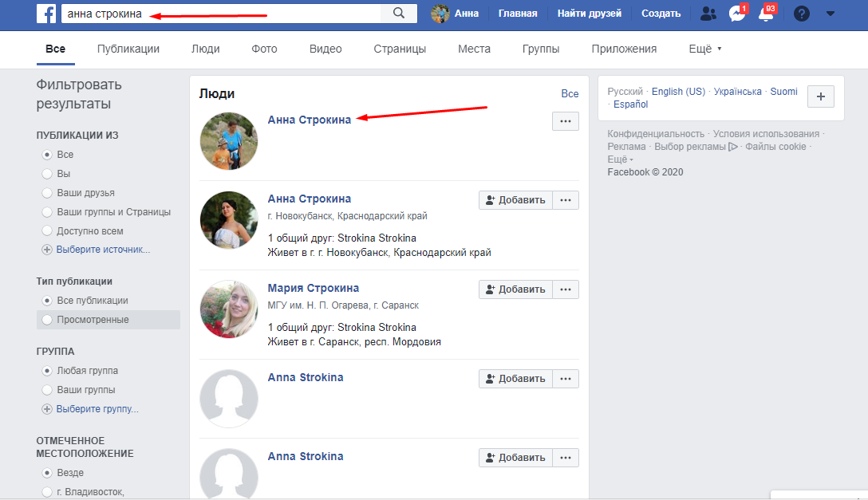Click Все link in Люди section
This screenshot has height=500, width=868.
pos(570,94)
